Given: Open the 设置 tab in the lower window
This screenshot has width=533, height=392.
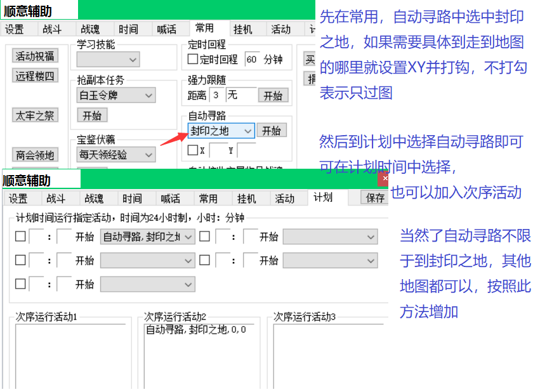Looking at the screenshot, I should click(18, 199).
